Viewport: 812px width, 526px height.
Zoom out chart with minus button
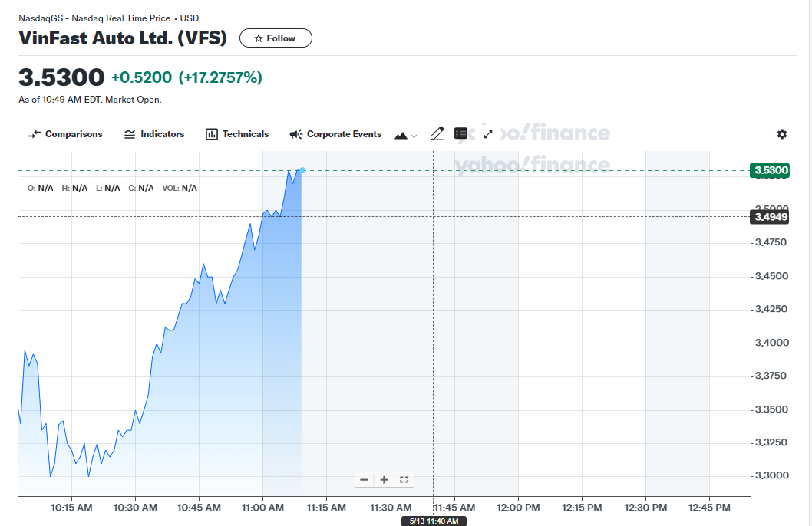click(x=364, y=480)
